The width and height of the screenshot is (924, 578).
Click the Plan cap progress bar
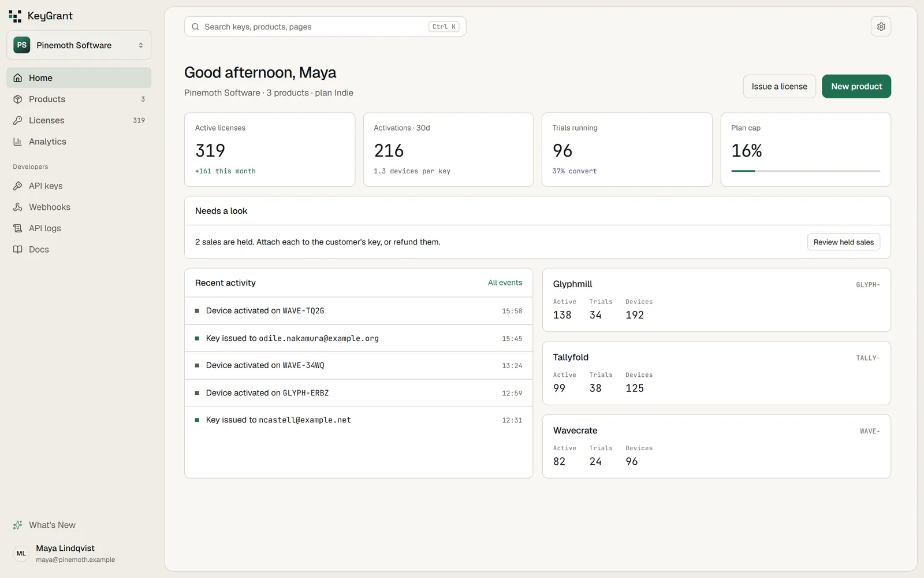(805, 171)
